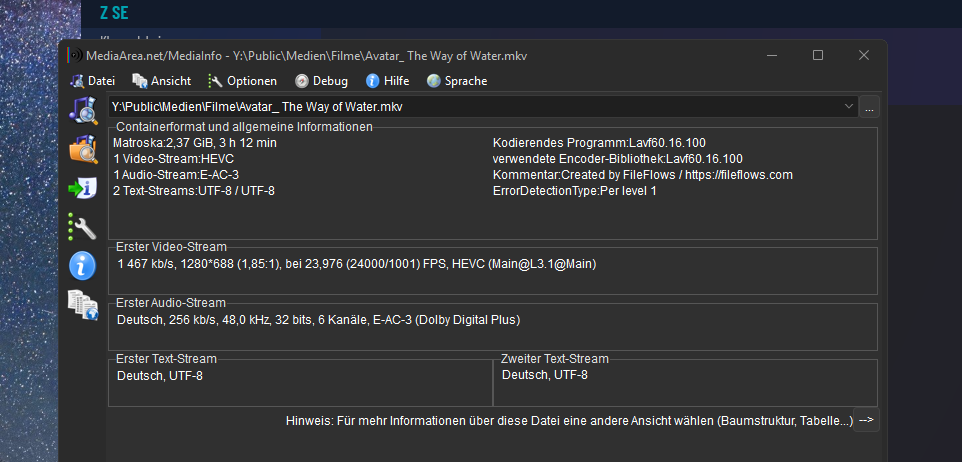Click the MediaInfo app icon in title bar

pos(74,55)
